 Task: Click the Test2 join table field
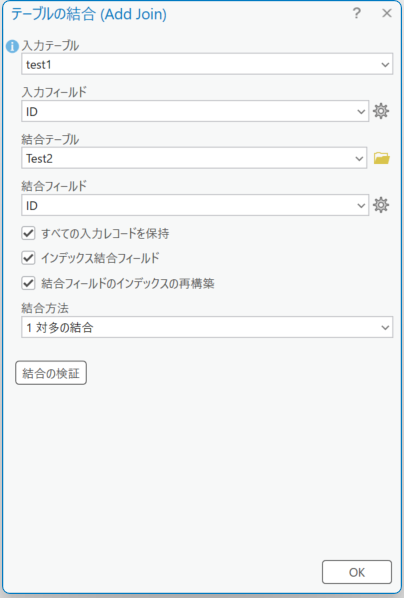(194, 158)
